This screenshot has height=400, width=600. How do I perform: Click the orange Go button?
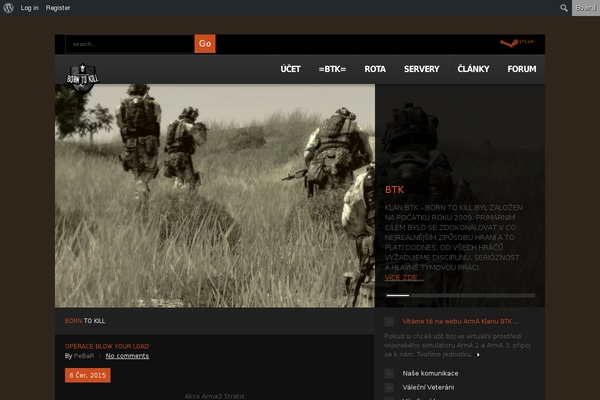[205, 44]
